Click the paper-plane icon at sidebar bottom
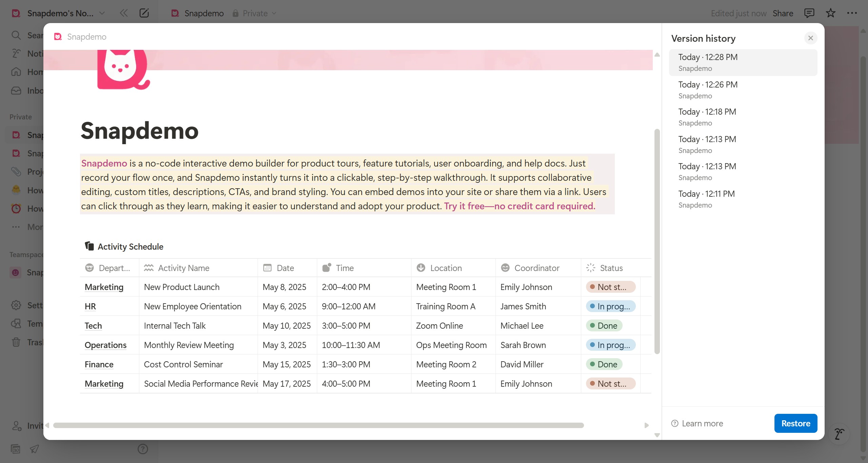The height and width of the screenshot is (463, 868). click(34, 449)
